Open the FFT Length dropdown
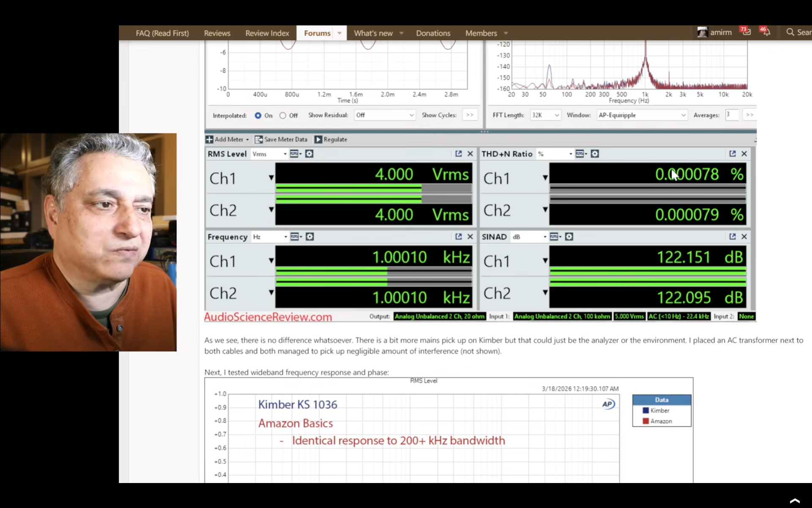This screenshot has width=812, height=508. pos(545,115)
